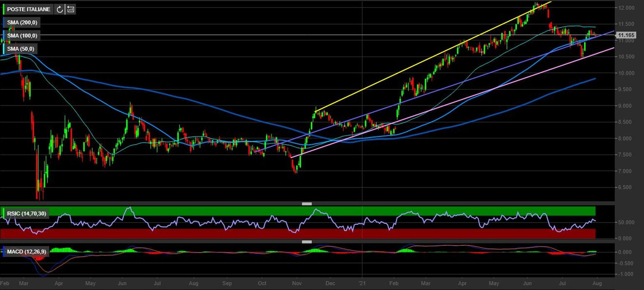Screen dimensions: 644x290
Task: Click the '21 year marker on time axis
Action: coord(362,283)
